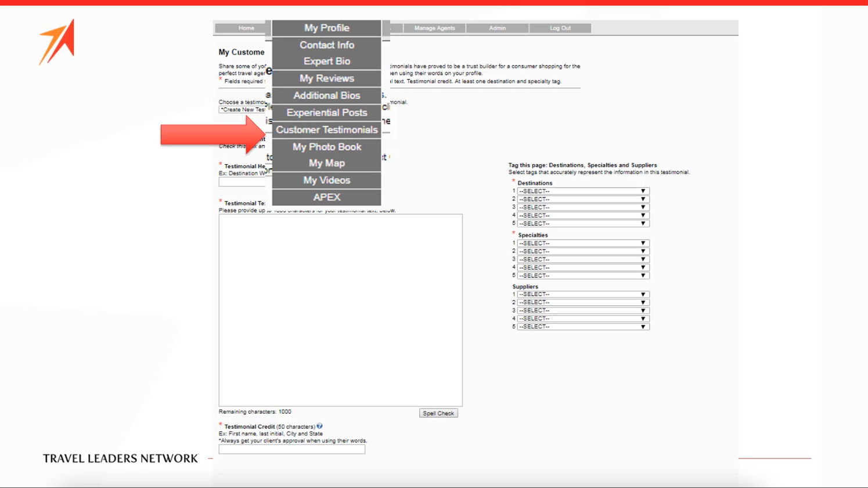Focus the Testimonial Headline input field
This screenshot has width=868, height=488.
(x=242, y=182)
